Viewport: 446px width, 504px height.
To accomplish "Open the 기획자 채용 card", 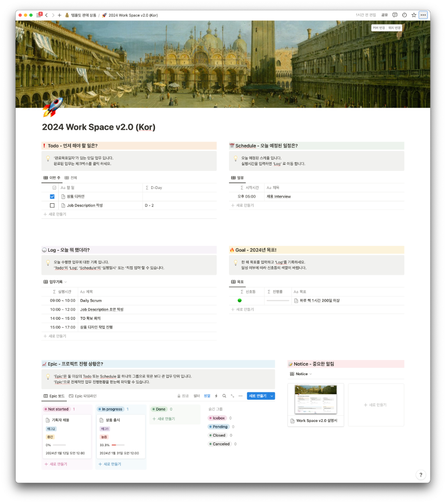I will pyautogui.click(x=66, y=437).
